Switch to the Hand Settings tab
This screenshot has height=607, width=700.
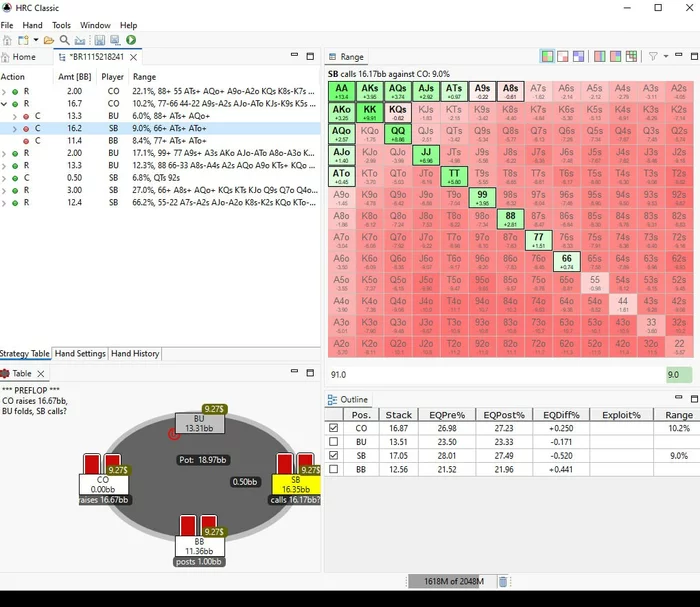(80, 353)
